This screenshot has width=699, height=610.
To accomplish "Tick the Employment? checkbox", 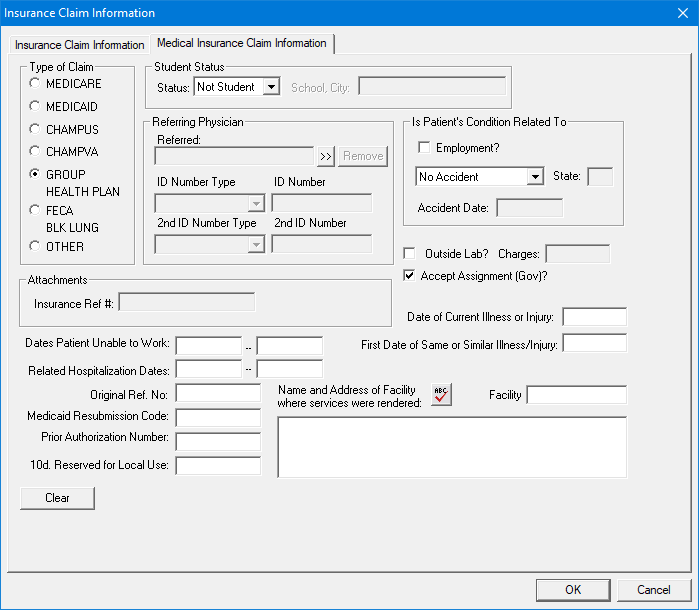I will 424,148.
